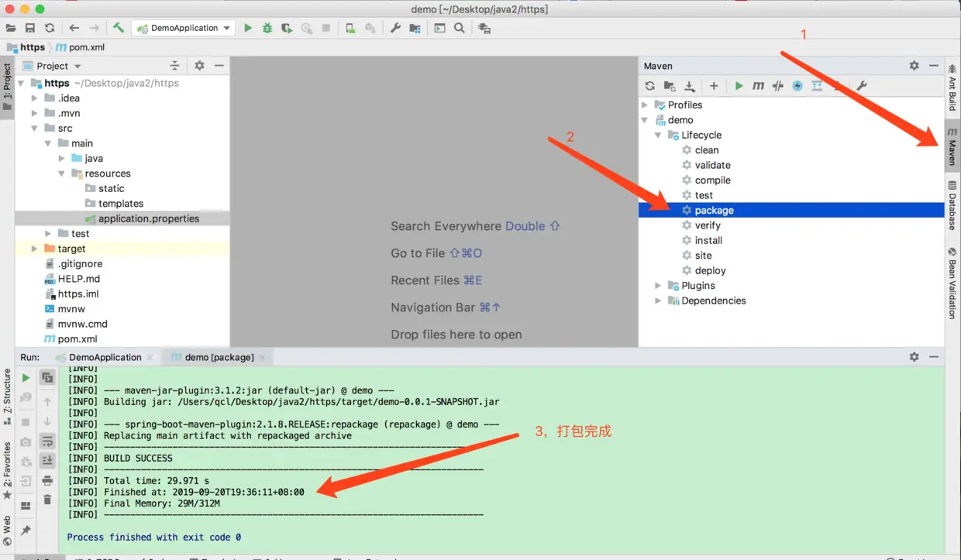Open the Bean Validation side tab

(x=952, y=283)
